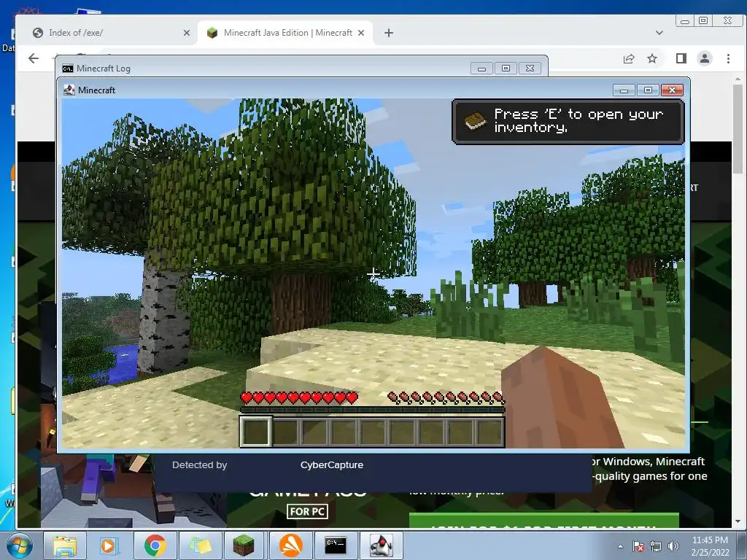Switch to the Index of /exe/ tab
This screenshot has height=560, width=747.
click(x=109, y=33)
